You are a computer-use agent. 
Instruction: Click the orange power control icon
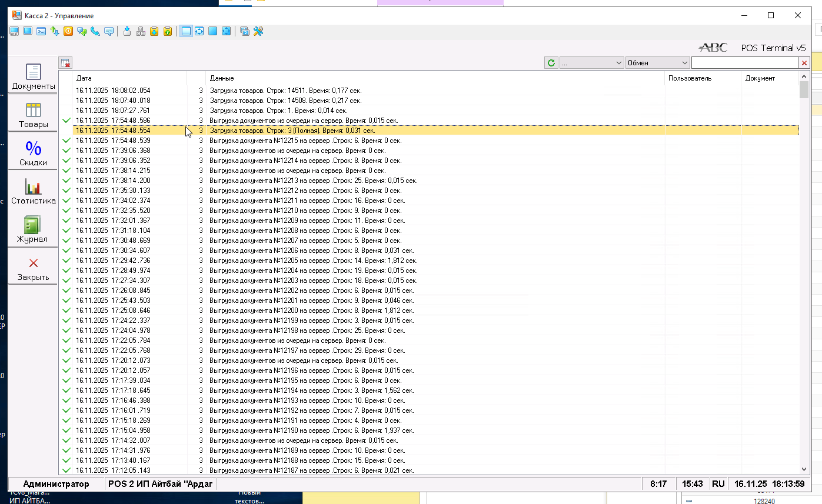click(x=68, y=32)
